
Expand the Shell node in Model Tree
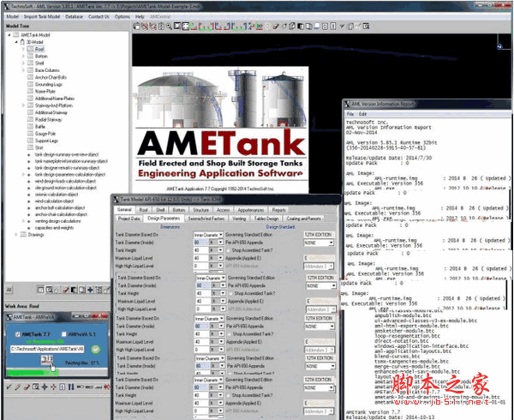pos(23,63)
